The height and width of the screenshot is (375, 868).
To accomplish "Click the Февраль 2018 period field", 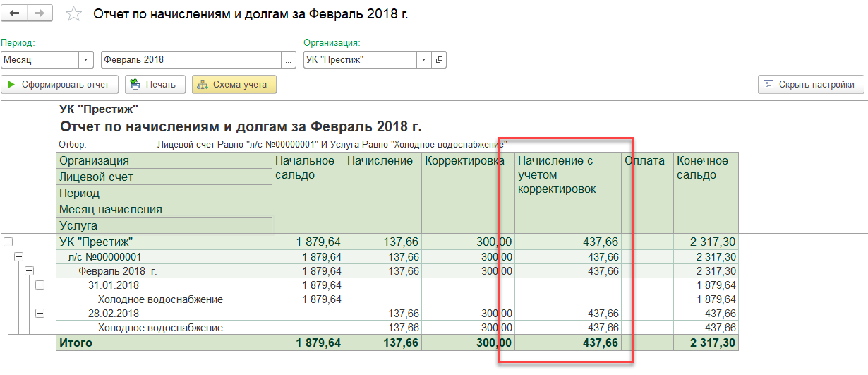I will pyautogui.click(x=191, y=60).
